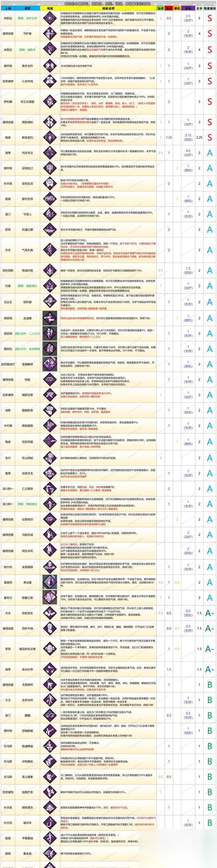Click the character name 约拿
The width and height of the screenshot is (217, 868).
8,286
